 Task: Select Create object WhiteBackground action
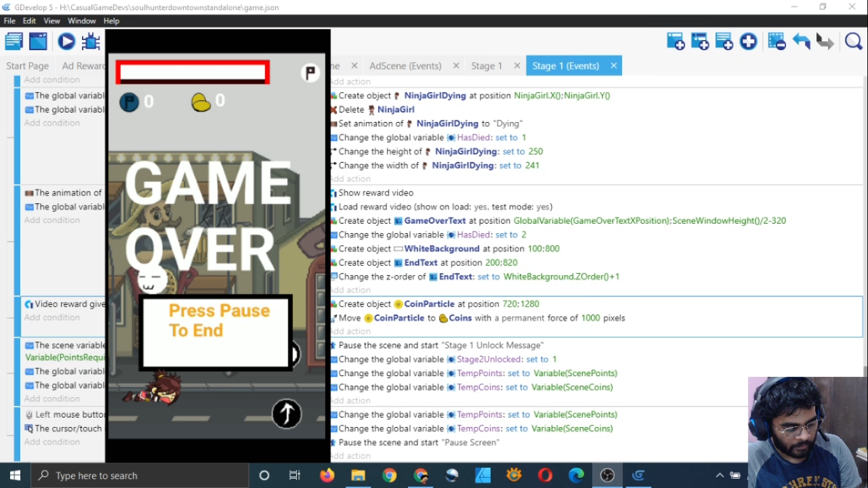(444, 248)
